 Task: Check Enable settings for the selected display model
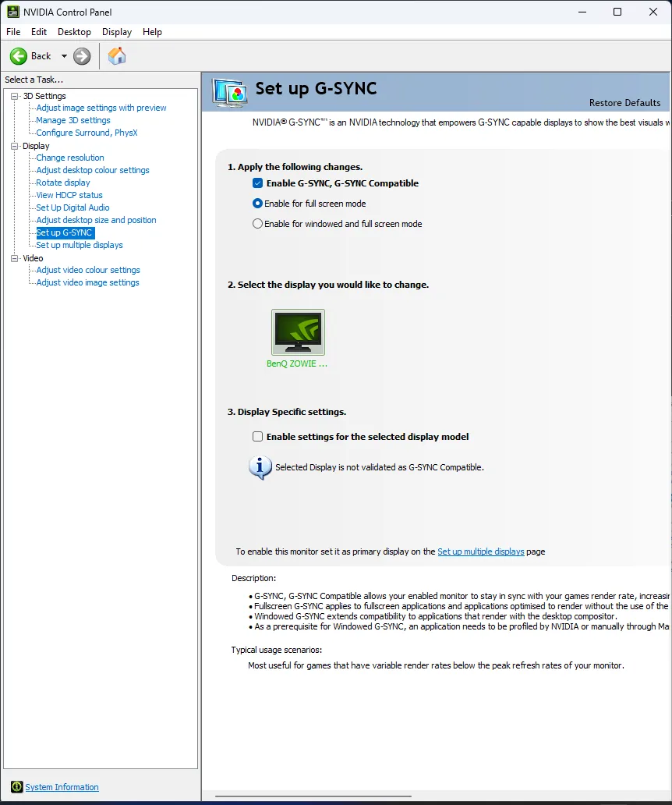point(258,437)
